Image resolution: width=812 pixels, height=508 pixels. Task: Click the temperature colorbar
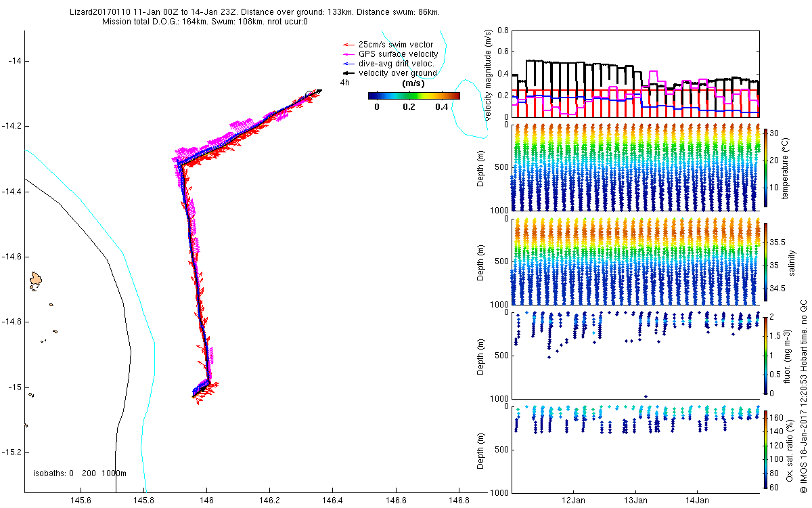(766, 167)
